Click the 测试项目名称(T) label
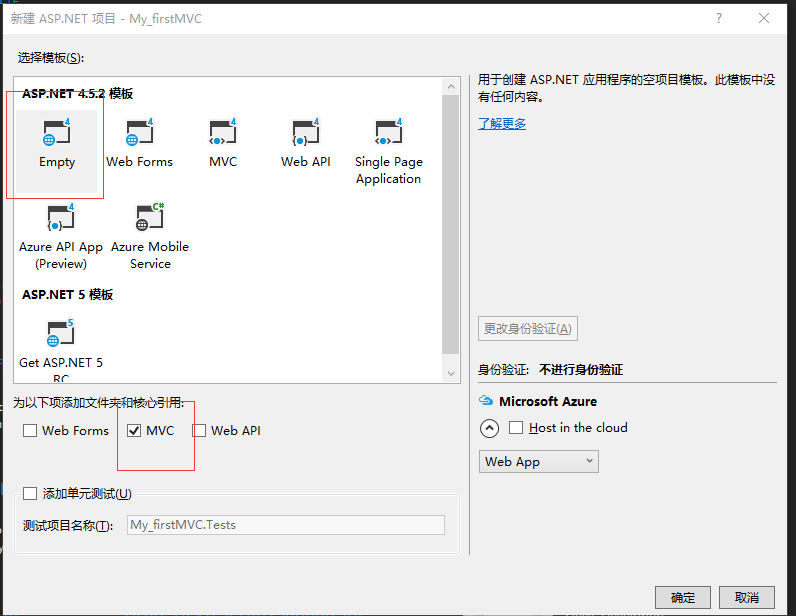 tap(68, 526)
